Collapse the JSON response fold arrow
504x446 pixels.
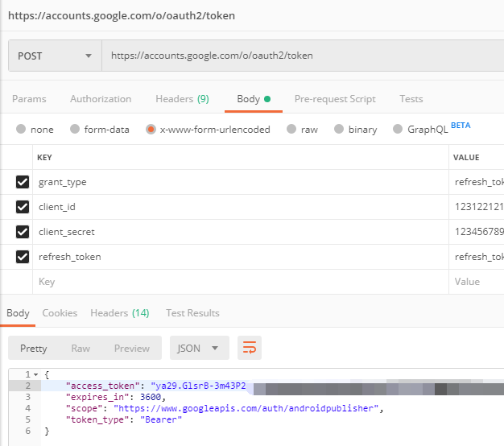pyautogui.click(x=36, y=375)
